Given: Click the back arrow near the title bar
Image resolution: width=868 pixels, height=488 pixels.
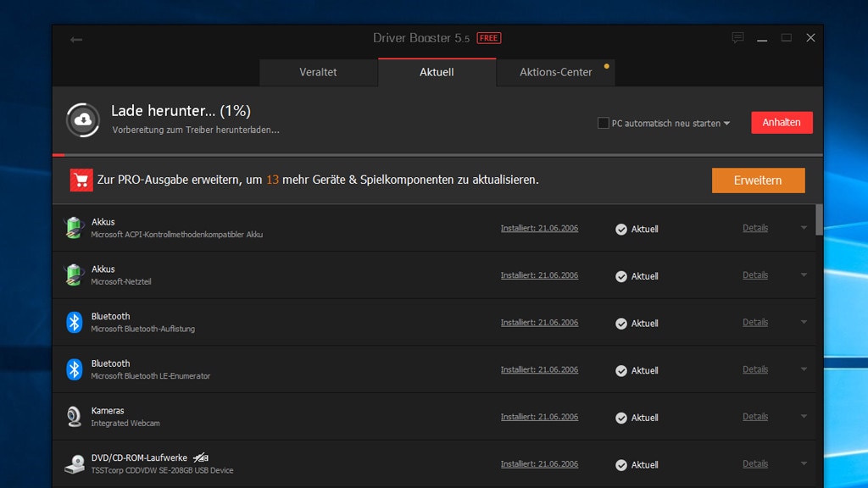Looking at the screenshot, I should pyautogui.click(x=76, y=39).
